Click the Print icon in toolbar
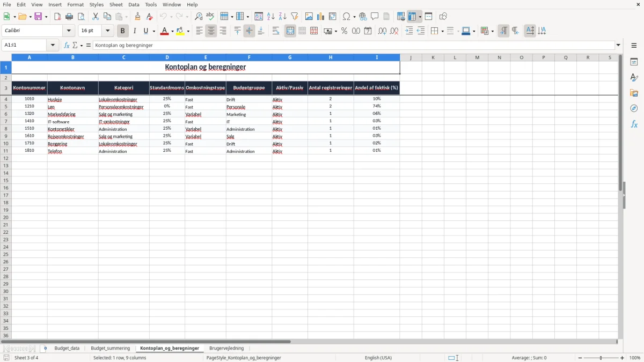Viewport: 644px width, 362px height. [x=69, y=17]
